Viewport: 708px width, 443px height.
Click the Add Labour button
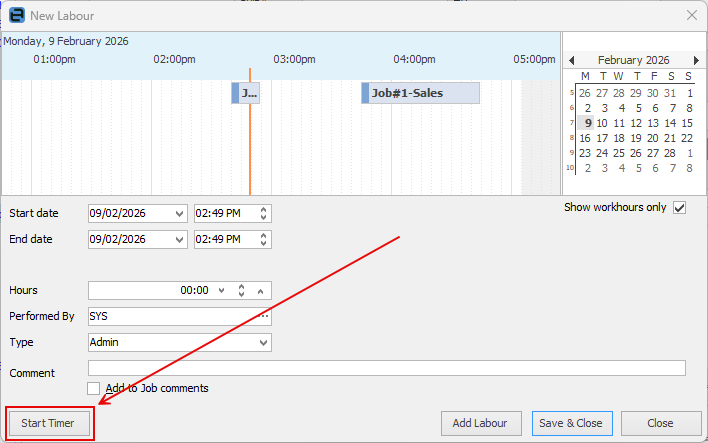point(481,423)
